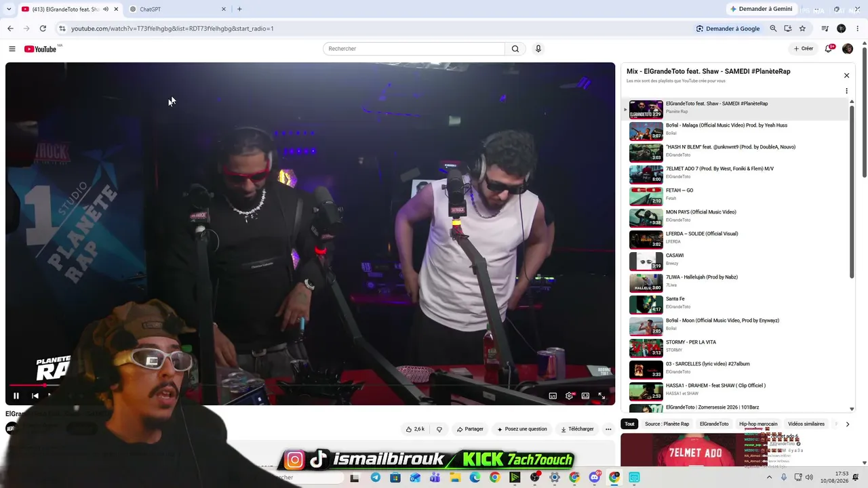Open the player settings gear
Viewport: 868px width, 488px height.
[569, 396]
